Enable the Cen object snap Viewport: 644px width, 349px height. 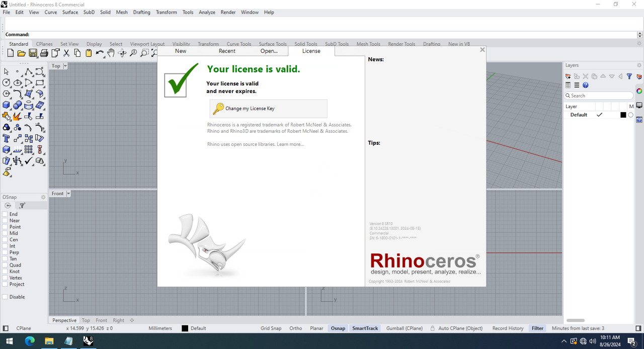click(x=5, y=240)
